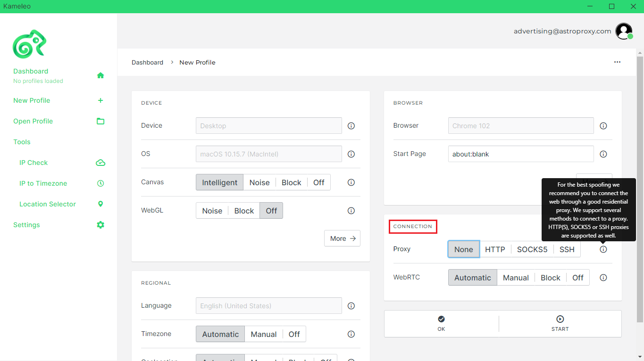This screenshot has width=644, height=361.
Task: Turn Canvas spoofing Off
Action: (x=319, y=182)
